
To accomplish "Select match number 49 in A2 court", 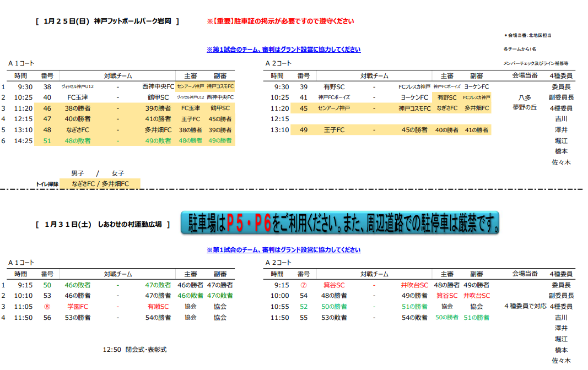I will (x=304, y=130).
